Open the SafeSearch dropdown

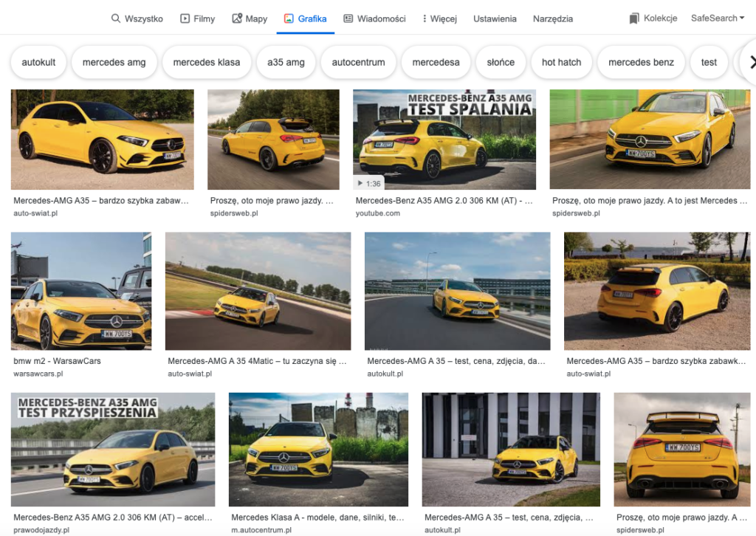[x=718, y=18]
